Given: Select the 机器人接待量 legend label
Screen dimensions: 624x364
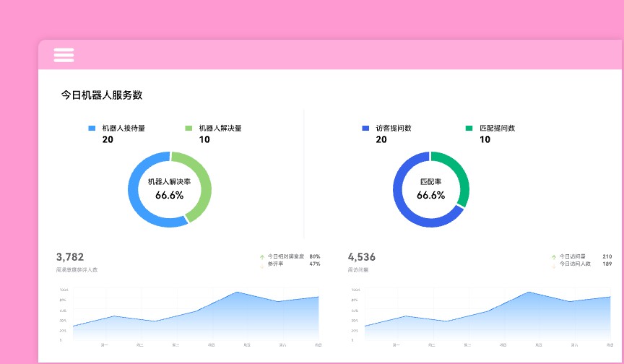Looking at the screenshot, I should coord(123,128).
